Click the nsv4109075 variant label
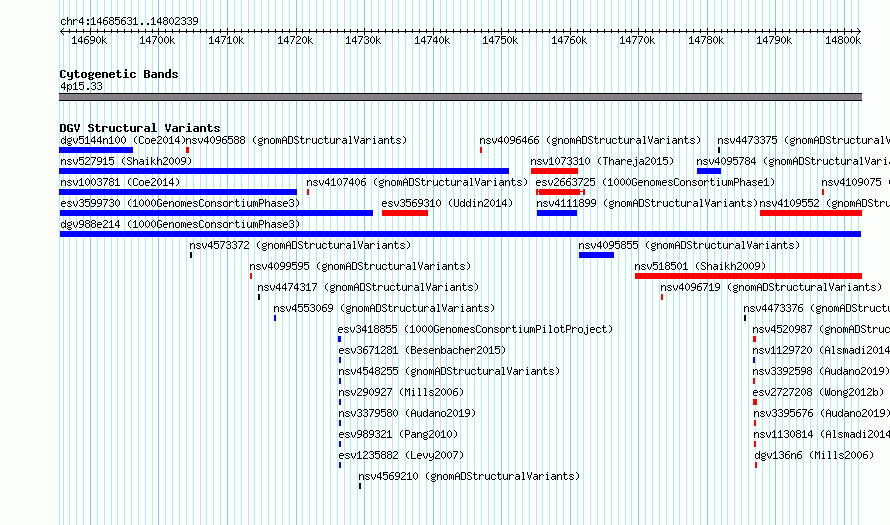890x525 pixels. click(x=855, y=182)
